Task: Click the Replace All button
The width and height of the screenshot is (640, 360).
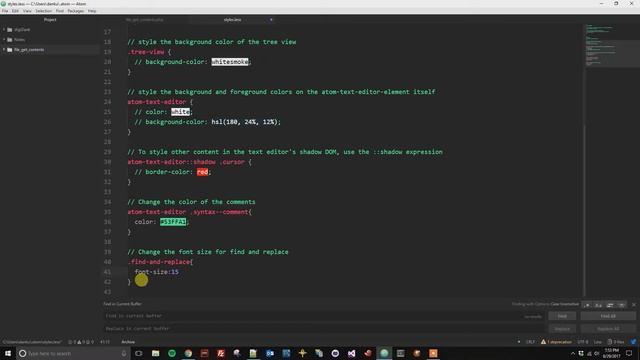Action: click(608, 329)
